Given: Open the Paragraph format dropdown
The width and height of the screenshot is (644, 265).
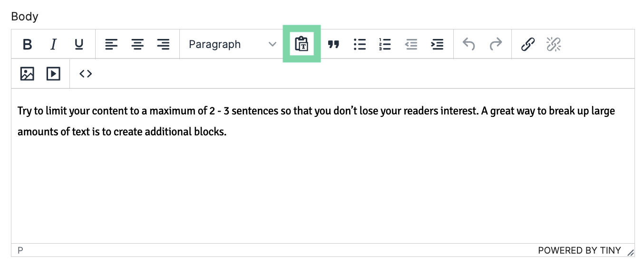Looking at the screenshot, I should (x=233, y=45).
